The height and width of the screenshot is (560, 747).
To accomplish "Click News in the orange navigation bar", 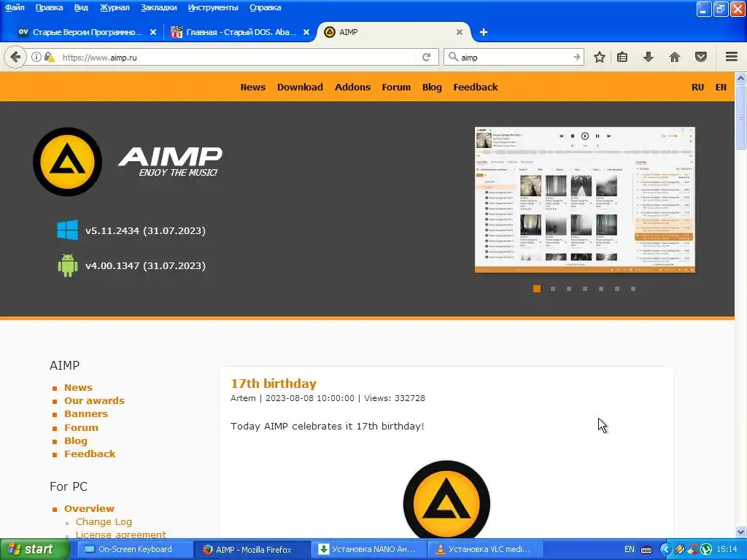I will pyautogui.click(x=253, y=87).
